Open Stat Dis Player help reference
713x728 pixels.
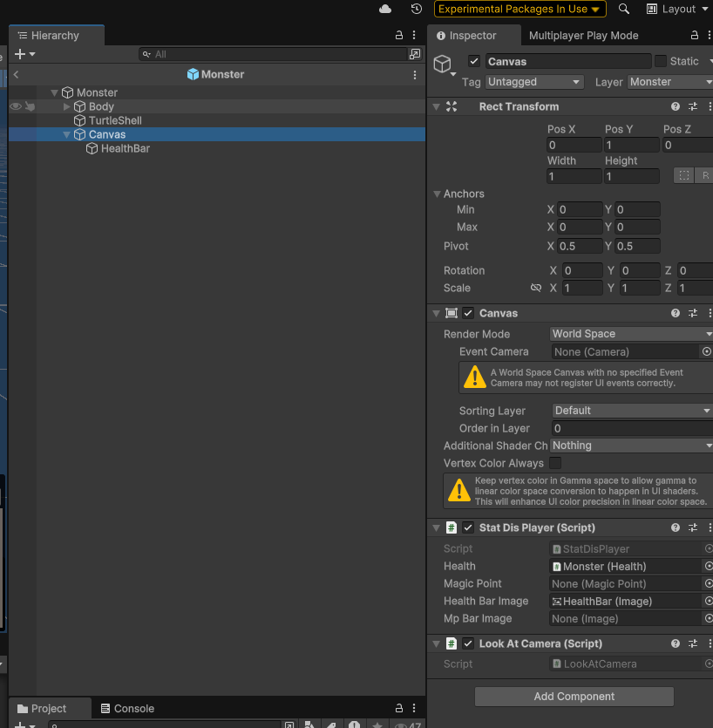coord(676,527)
